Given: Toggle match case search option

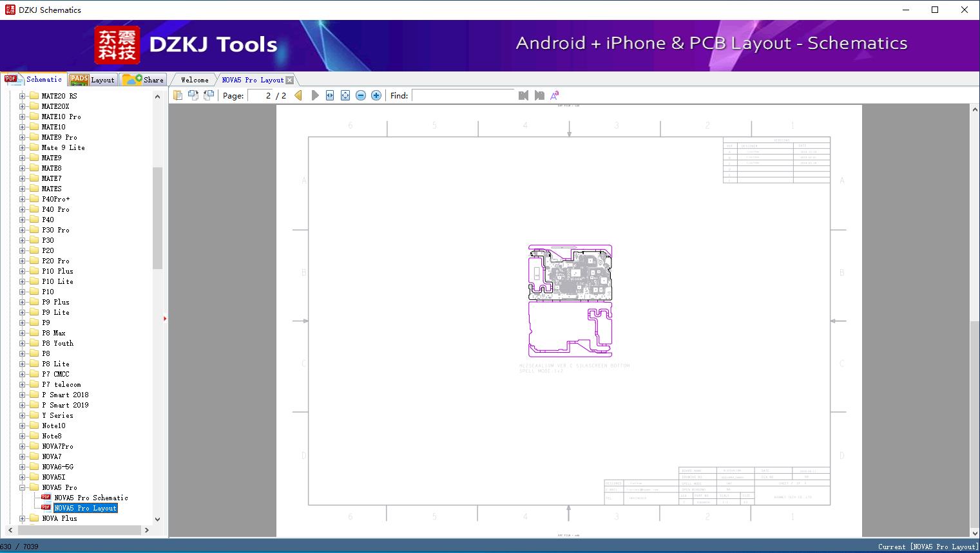Looking at the screenshot, I should (554, 95).
